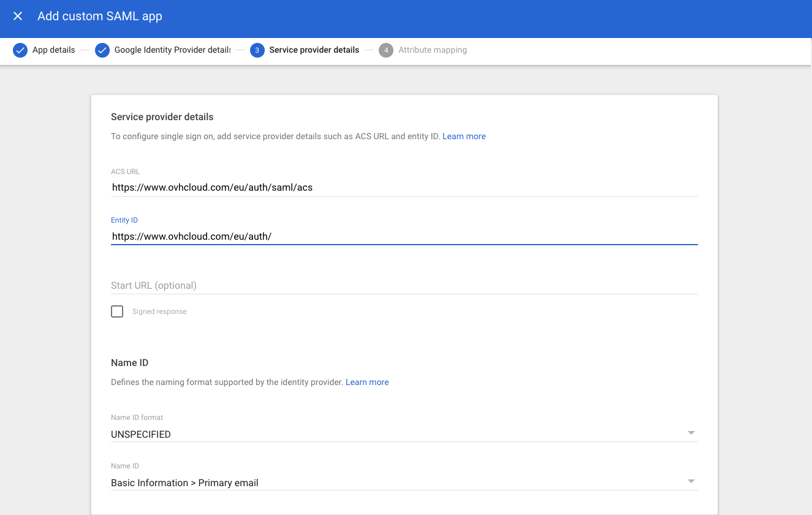
Task: Select the Attribute mapping step
Action: [x=431, y=50]
